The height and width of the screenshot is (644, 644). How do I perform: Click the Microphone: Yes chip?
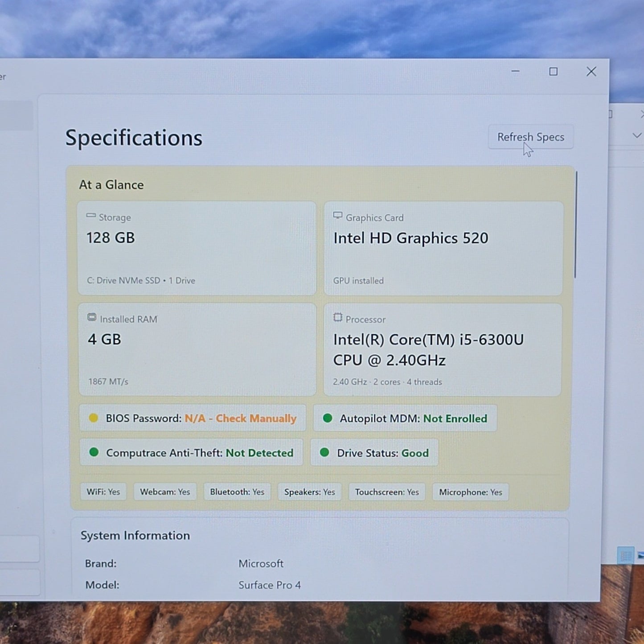click(471, 492)
